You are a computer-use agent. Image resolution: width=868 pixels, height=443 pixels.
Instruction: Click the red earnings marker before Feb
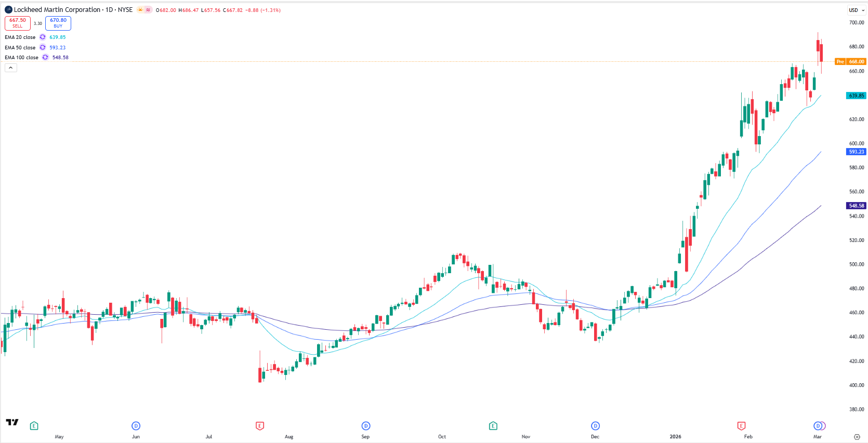741,426
